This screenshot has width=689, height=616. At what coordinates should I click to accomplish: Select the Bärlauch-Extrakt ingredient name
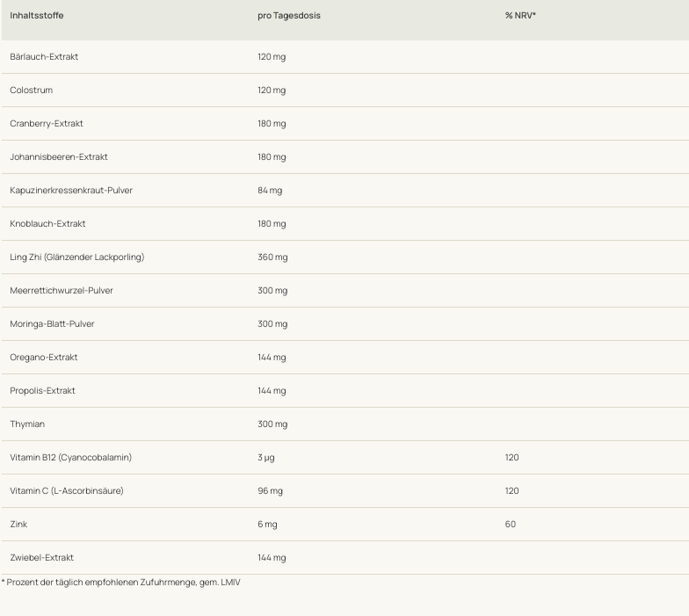tap(44, 57)
